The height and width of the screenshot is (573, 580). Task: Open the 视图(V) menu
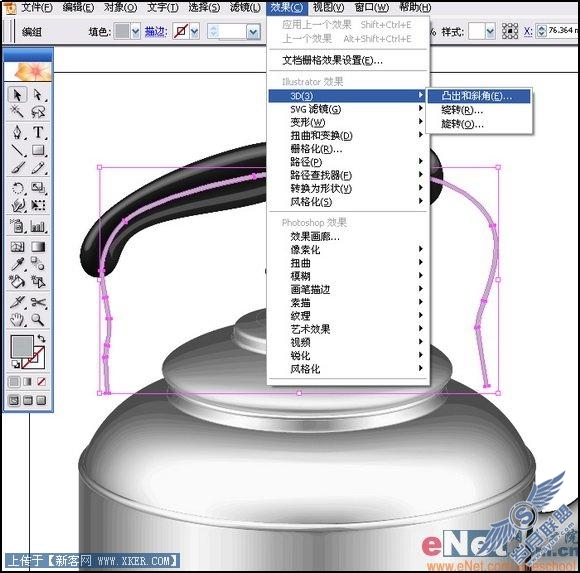[328, 7]
